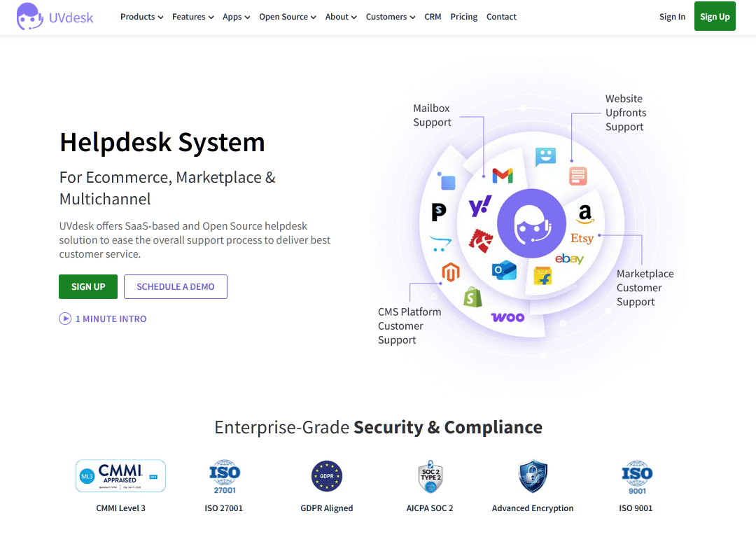Open the Contact page

coord(501,17)
